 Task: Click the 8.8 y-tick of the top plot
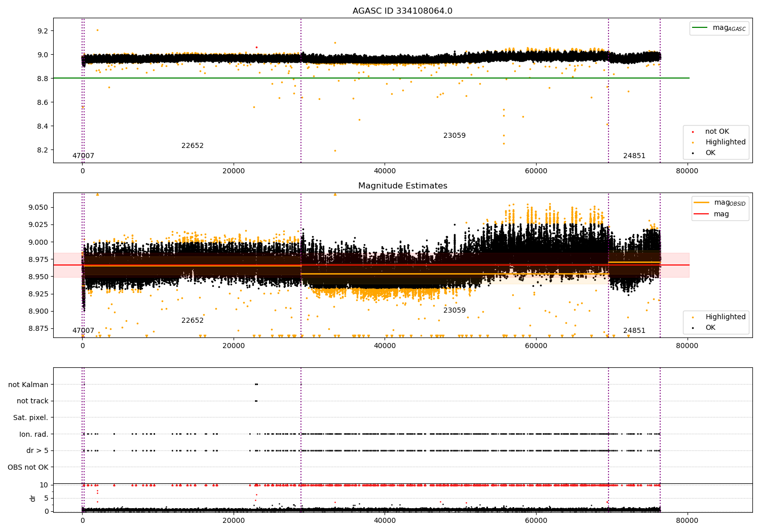click(43, 79)
